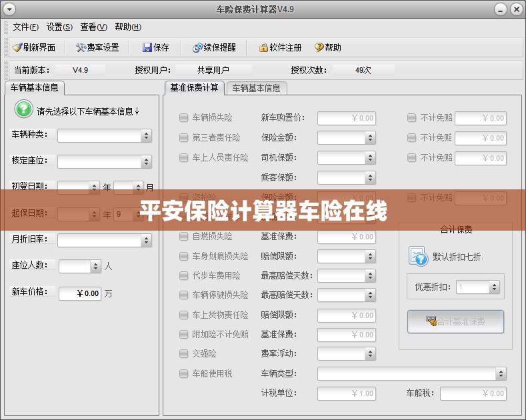Expand the 司机保额 dropdown
Screen dimensions: 526x420
pyautogui.click(x=347, y=158)
